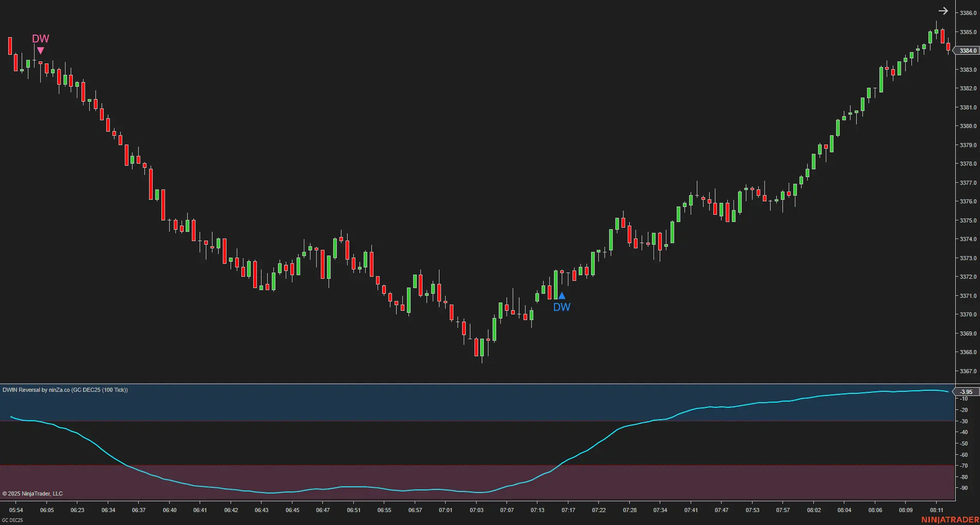Select the pink DW down-triangle signal marker
Screen dimensions: 980x525
(x=40, y=51)
